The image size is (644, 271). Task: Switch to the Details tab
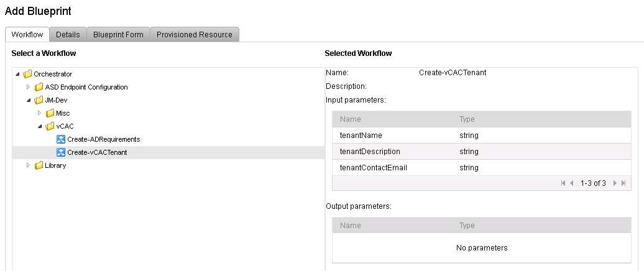pos(68,34)
